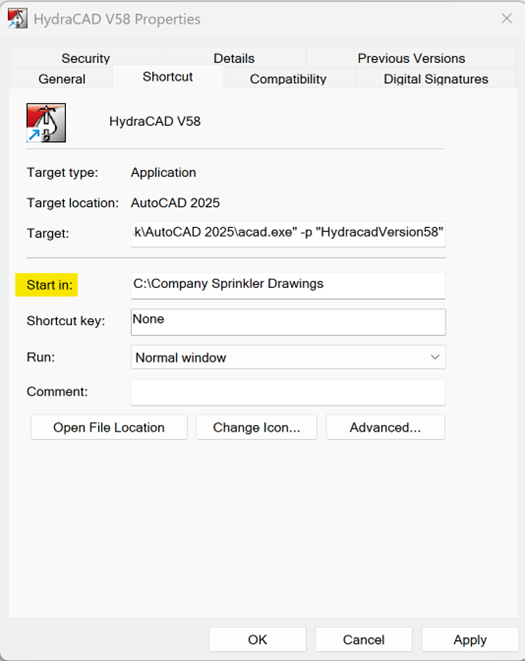Focus the Start in field
This screenshot has height=661, width=525.
[288, 285]
